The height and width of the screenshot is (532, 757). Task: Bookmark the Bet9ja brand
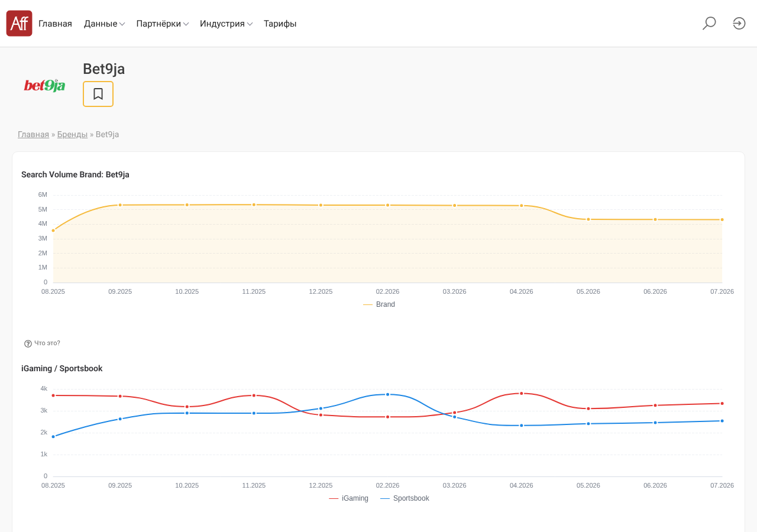98,94
